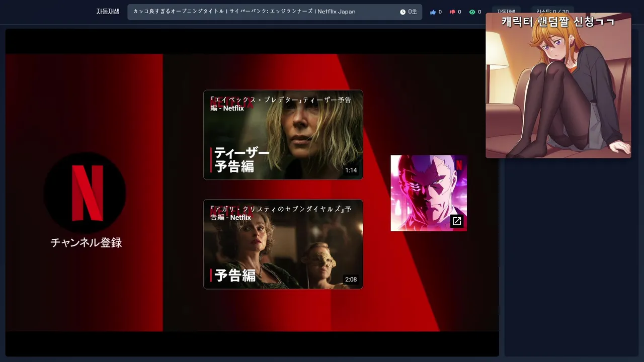Click the チャンネル登録 subscribe text
This screenshot has width=644, height=362.
click(86, 242)
